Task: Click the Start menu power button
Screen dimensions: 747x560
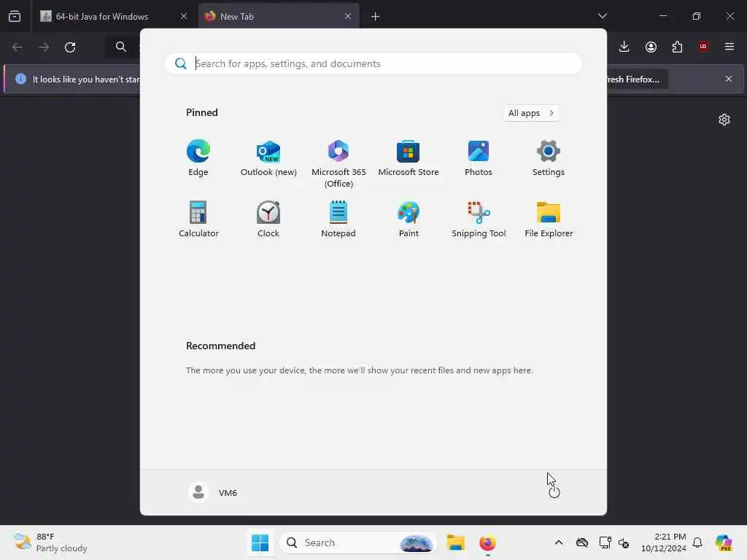Action: click(x=554, y=492)
